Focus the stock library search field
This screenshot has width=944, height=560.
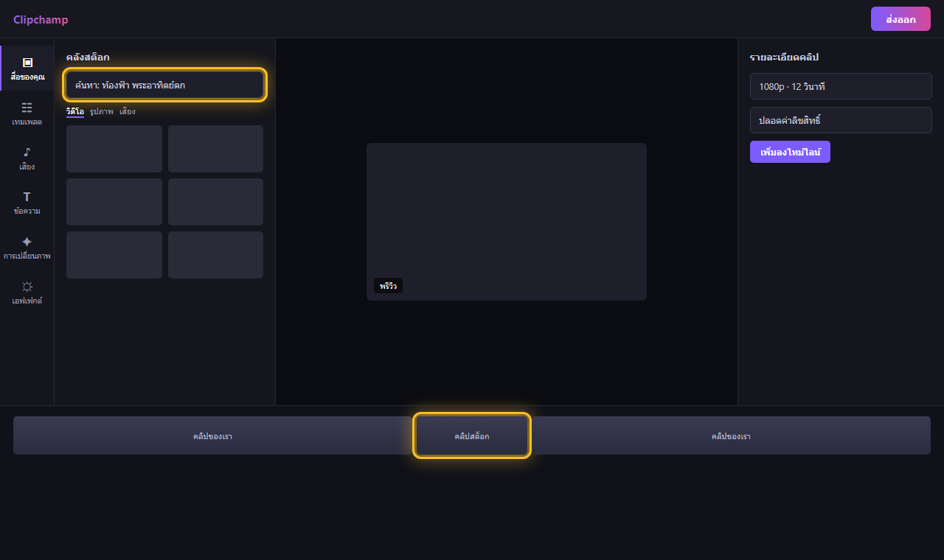(164, 85)
